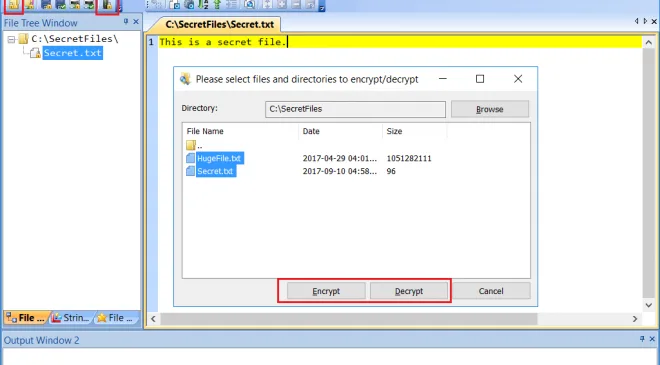Click the magnifier find toolbar icon
The height and width of the screenshot is (365, 660).
point(249,5)
